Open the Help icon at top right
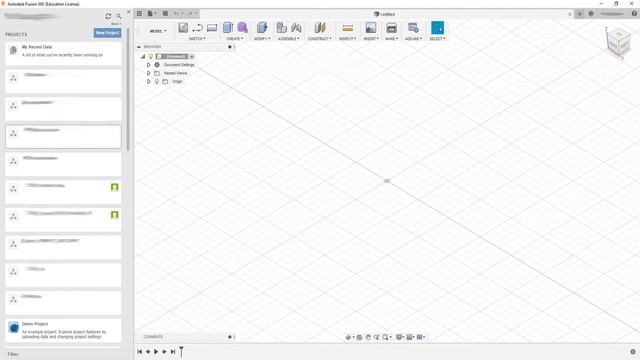The height and width of the screenshot is (360, 640). point(634,13)
